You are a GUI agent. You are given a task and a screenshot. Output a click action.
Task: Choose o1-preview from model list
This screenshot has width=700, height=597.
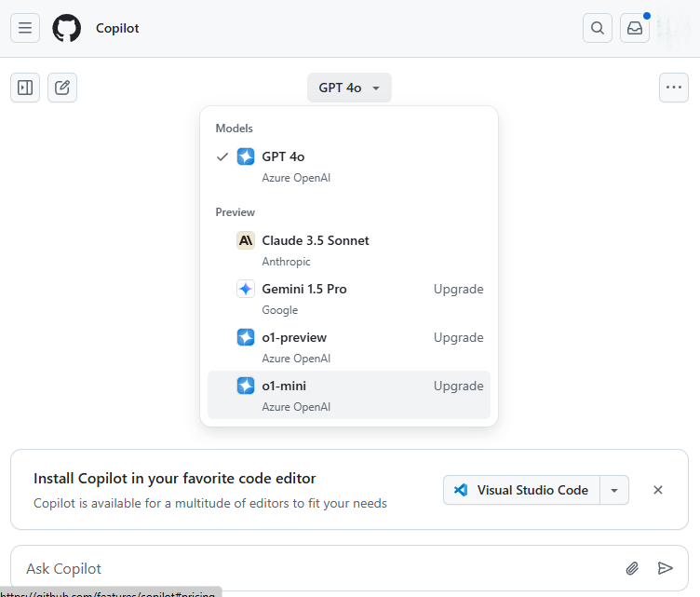(x=294, y=337)
